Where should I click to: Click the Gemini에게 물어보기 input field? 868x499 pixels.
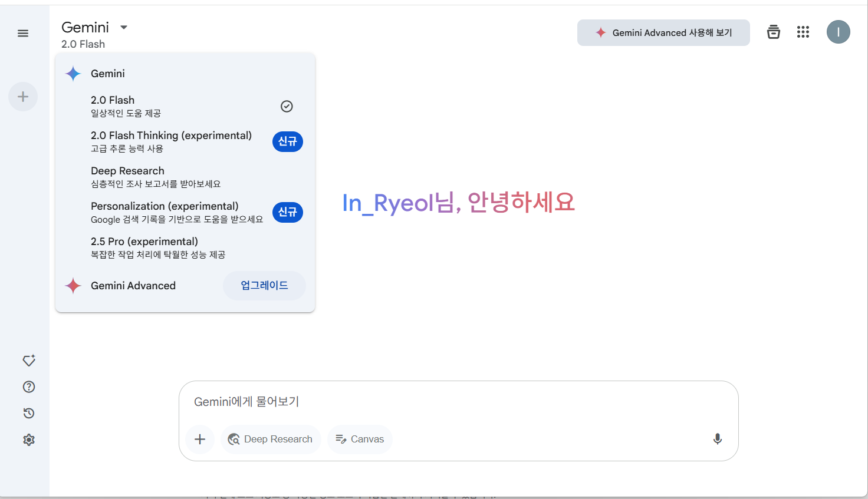point(458,402)
